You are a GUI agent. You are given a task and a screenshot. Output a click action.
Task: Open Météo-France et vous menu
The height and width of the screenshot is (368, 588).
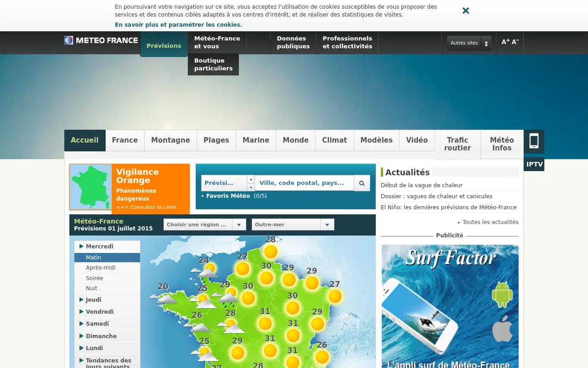[217, 42]
